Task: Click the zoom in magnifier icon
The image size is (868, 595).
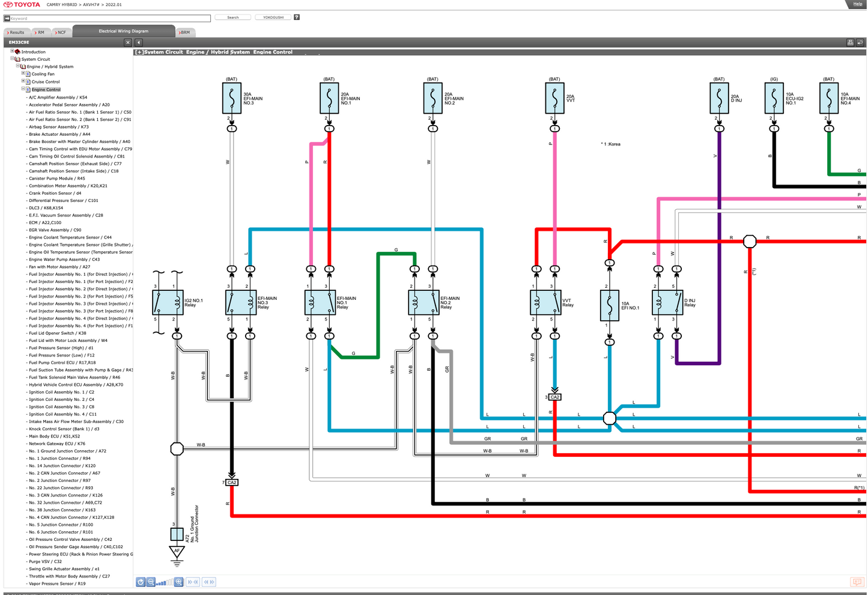Action: [178, 582]
